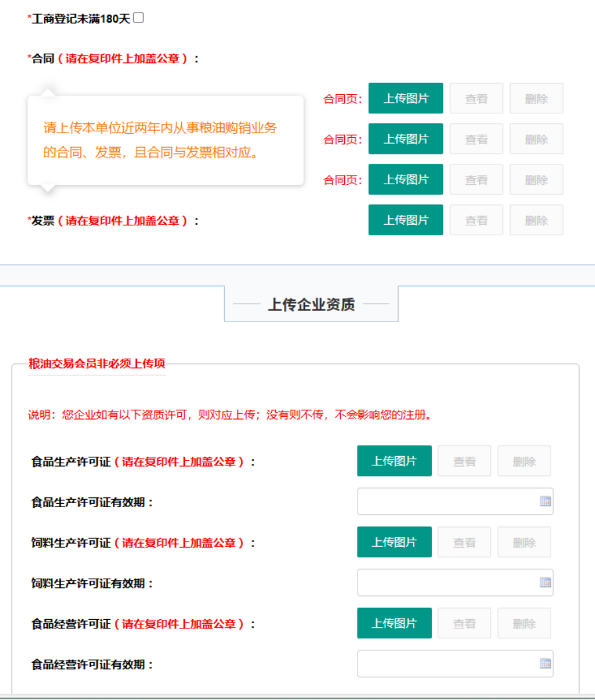This screenshot has height=700, width=595.
Task: View the uploaded 发票 image
Action: (476, 220)
